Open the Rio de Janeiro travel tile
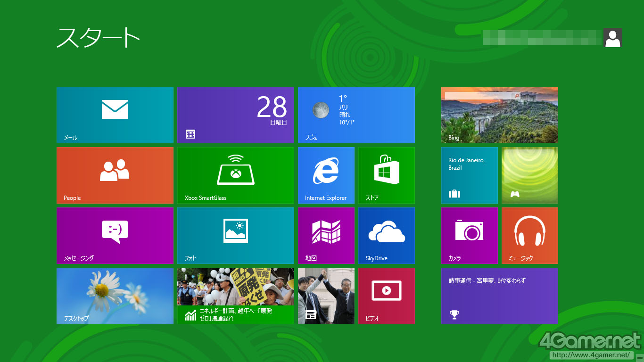This screenshot has width=644, height=362. coord(470,175)
